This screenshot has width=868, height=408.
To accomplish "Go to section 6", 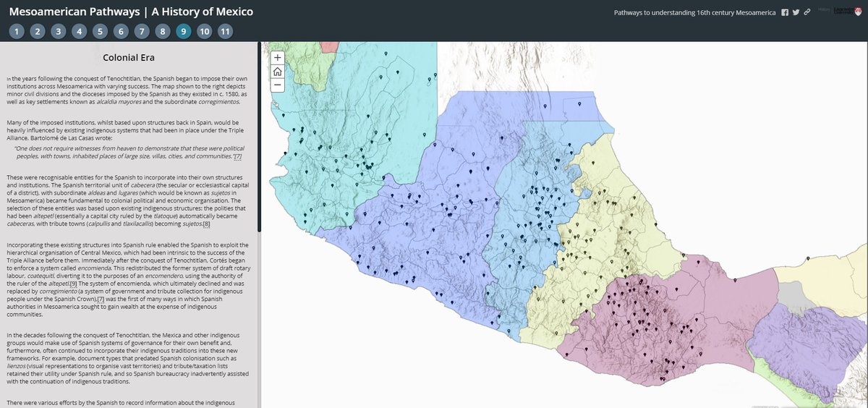I will pyautogui.click(x=122, y=31).
